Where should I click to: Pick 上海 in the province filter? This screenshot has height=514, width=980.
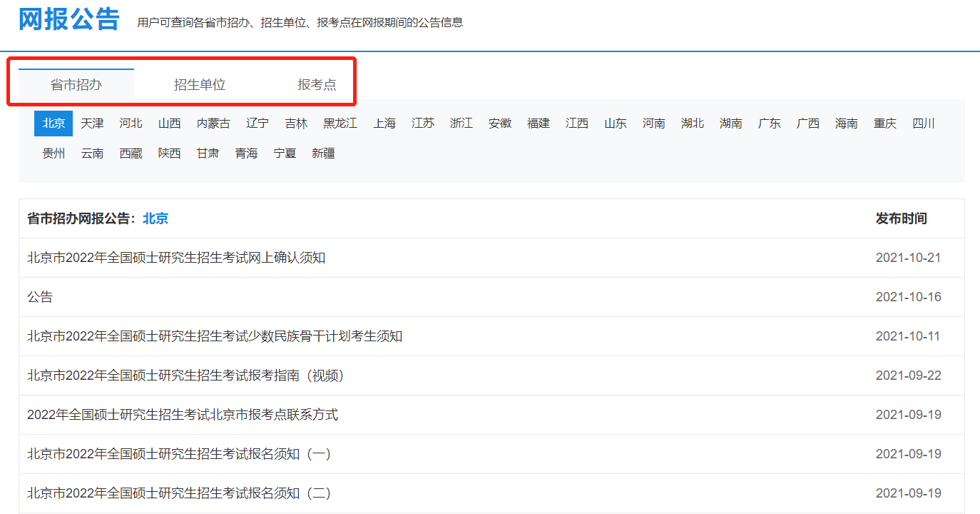(384, 124)
